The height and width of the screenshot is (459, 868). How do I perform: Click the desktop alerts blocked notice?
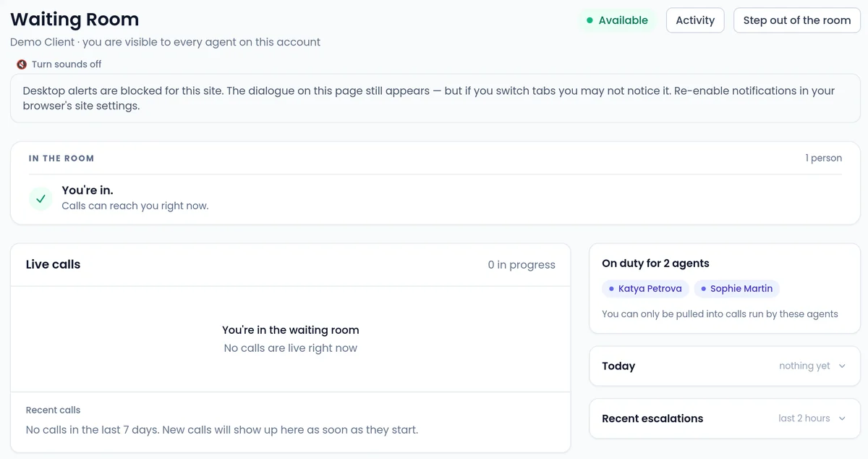[435, 98]
